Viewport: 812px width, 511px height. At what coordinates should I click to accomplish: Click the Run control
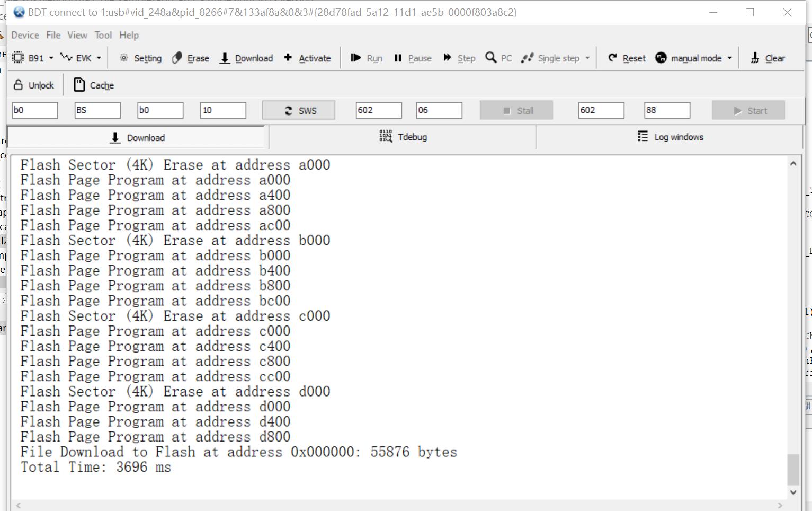[x=367, y=58]
